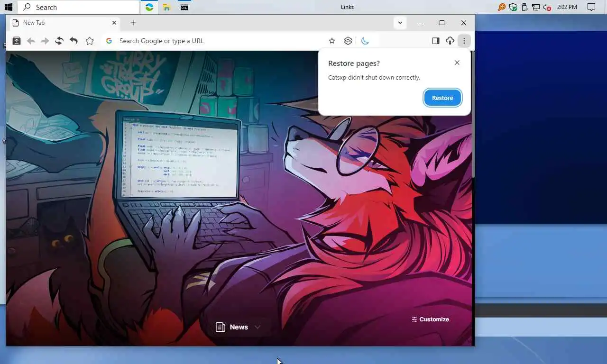This screenshot has width=607, height=364.
Task: Dismiss the Restore pages popup with X
Action: (457, 63)
